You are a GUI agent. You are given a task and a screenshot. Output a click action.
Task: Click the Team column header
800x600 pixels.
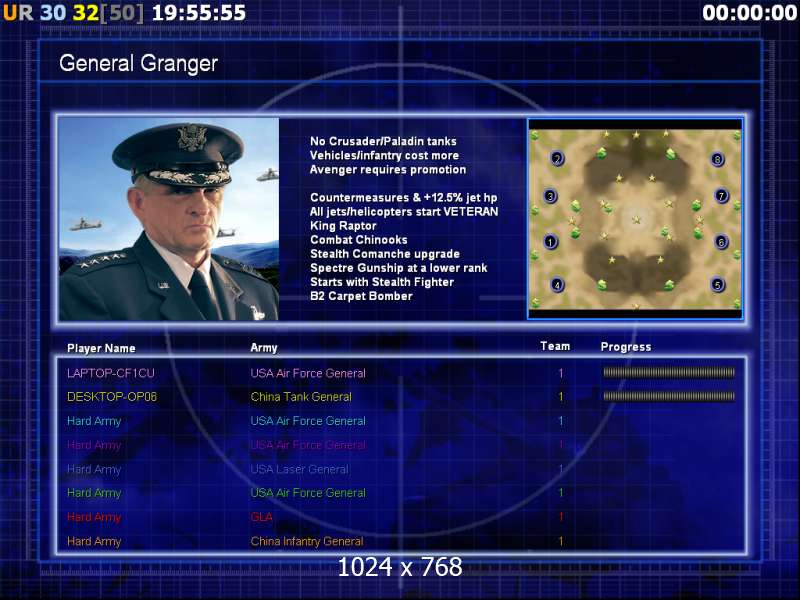555,346
